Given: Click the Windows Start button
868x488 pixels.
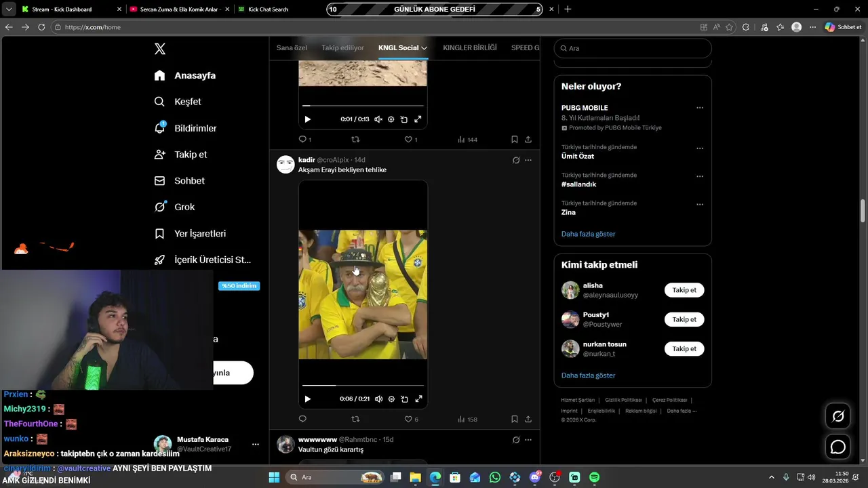Looking at the screenshot, I should (x=274, y=477).
